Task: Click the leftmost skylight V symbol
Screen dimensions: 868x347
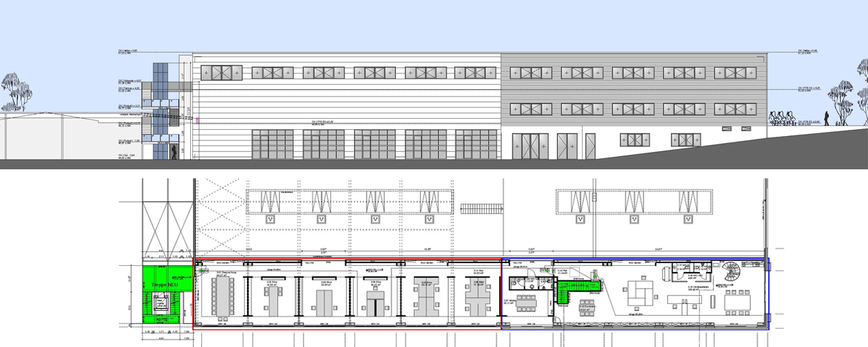Action: [x=269, y=219]
